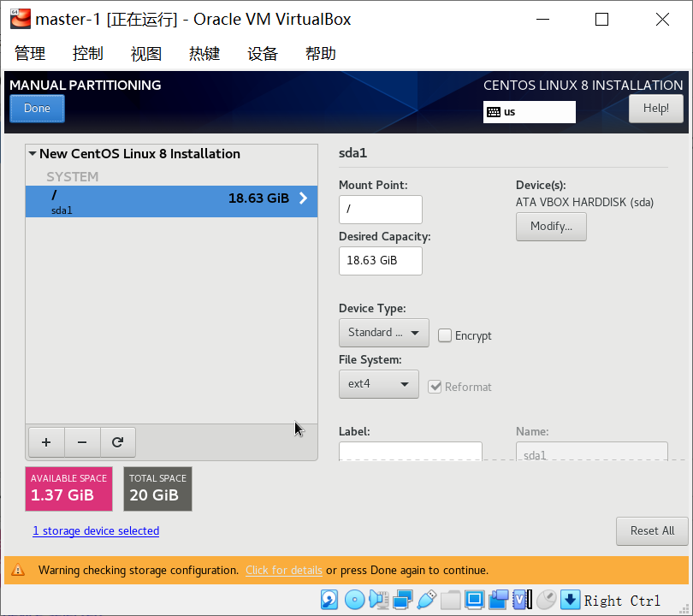Open the 管理 menu
Screen dimensions: 693x616
pyautogui.click(x=30, y=53)
